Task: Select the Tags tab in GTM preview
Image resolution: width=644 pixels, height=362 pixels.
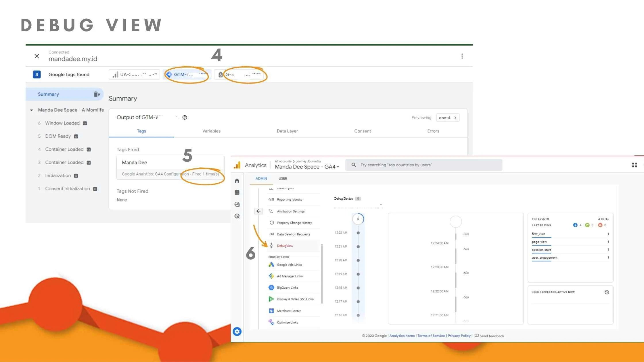Action: 141,131
